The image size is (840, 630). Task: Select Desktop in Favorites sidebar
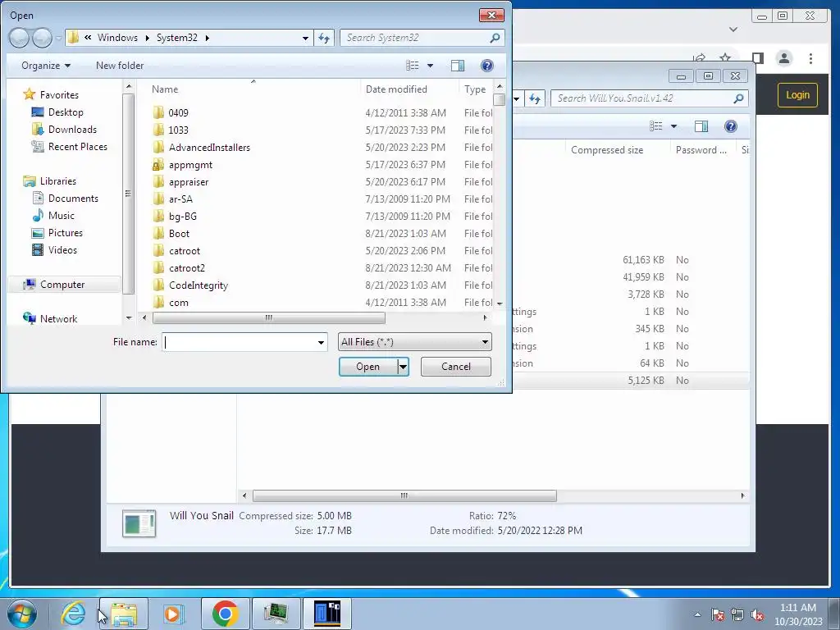(66, 112)
